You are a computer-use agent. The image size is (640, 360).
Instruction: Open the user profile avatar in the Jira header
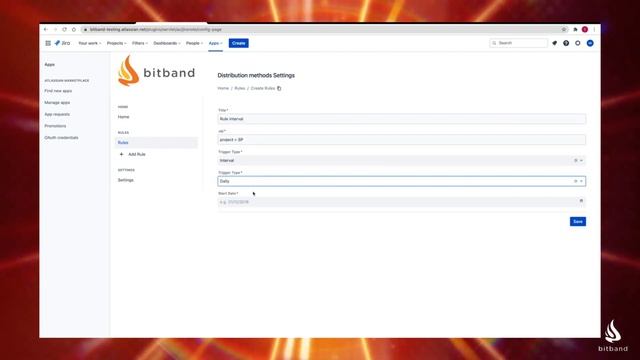click(x=590, y=43)
